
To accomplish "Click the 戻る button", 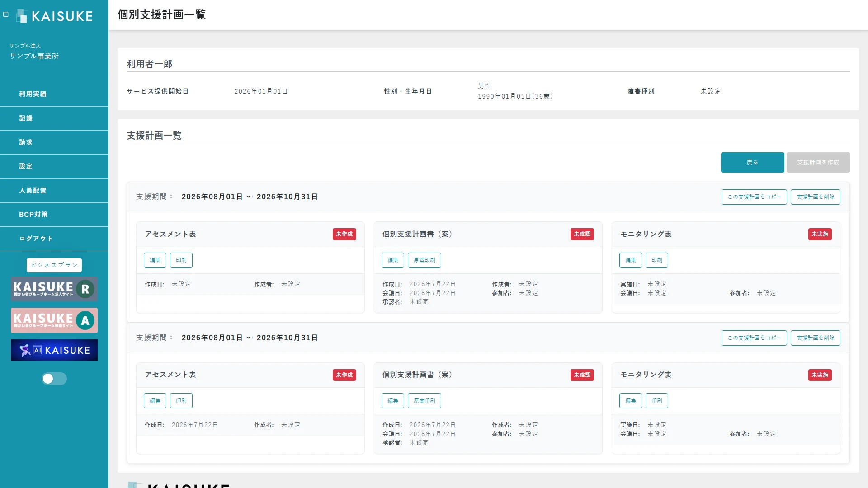I will tap(752, 162).
